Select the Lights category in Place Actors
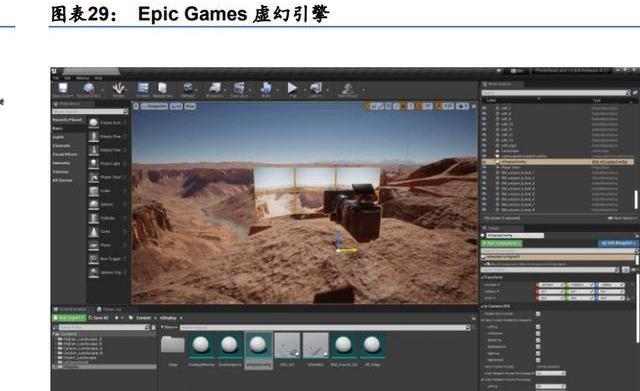 click(58, 137)
